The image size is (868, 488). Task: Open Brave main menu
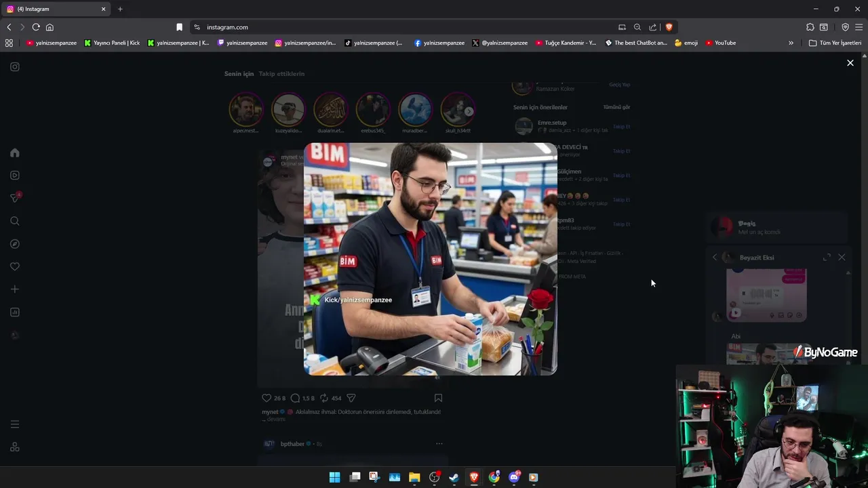(x=859, y=27)
